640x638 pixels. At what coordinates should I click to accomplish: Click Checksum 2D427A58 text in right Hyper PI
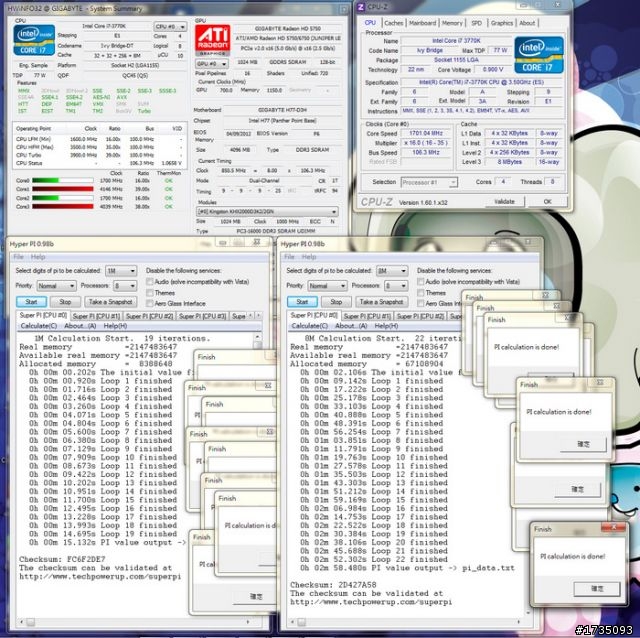point(333,585)
